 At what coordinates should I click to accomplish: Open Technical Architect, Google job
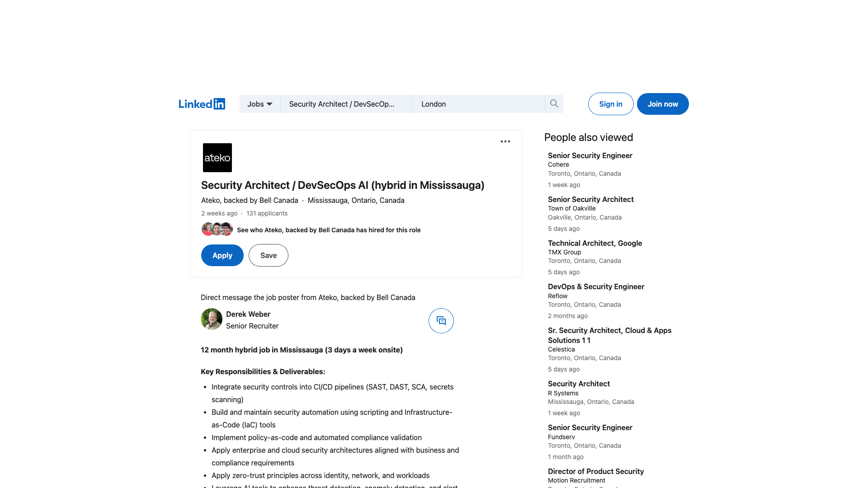coord(595,243)
